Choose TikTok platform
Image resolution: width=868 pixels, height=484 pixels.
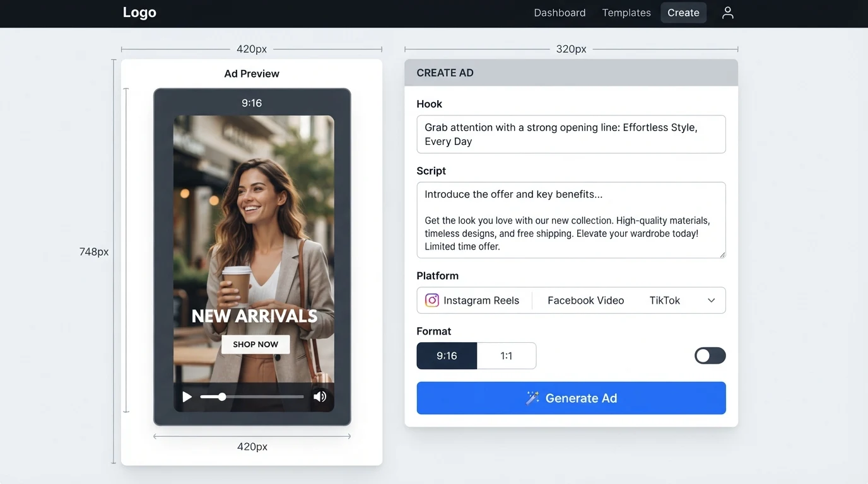(x=664, y=301)
